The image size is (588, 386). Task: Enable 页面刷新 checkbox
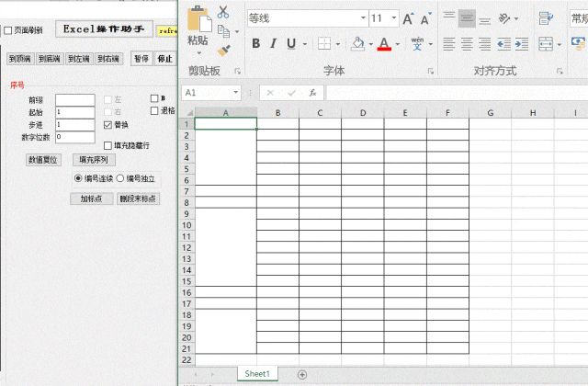8,30
